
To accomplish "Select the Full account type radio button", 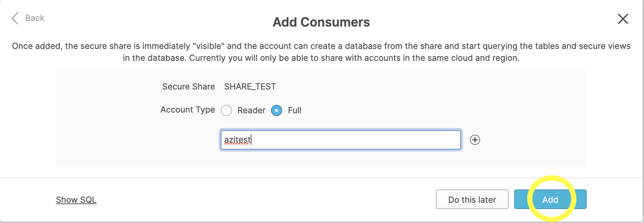I will (277, 110).
